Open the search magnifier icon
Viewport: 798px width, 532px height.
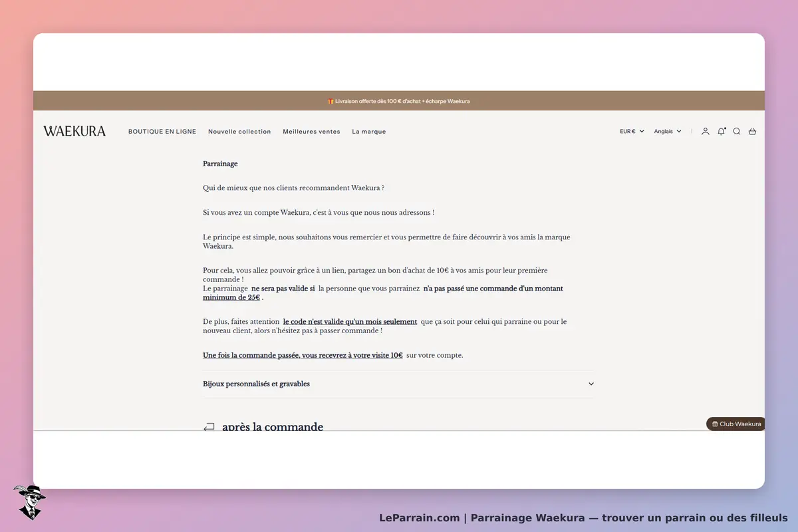tap(737, 132)
